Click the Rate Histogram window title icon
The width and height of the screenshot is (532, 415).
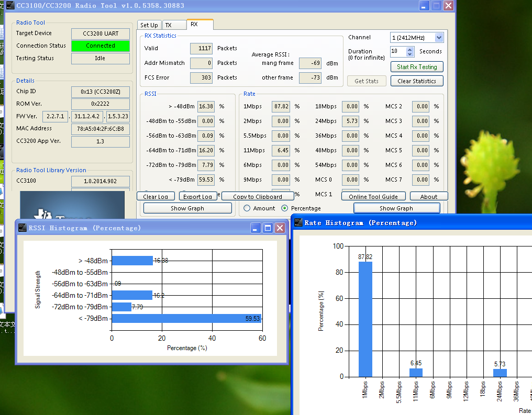pyautogui.click(x=298, y=223)
